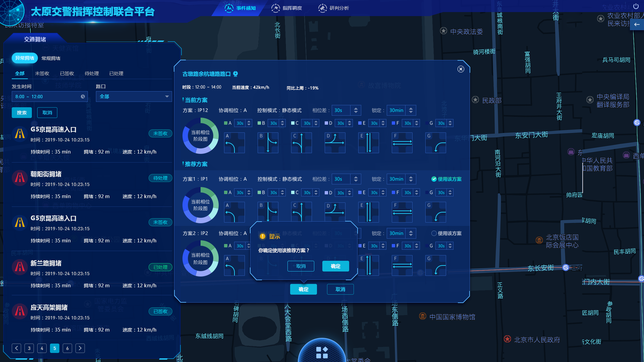644x362 pixels.
Task: Select the 待处理 status tab
Action: pos(92,73)
